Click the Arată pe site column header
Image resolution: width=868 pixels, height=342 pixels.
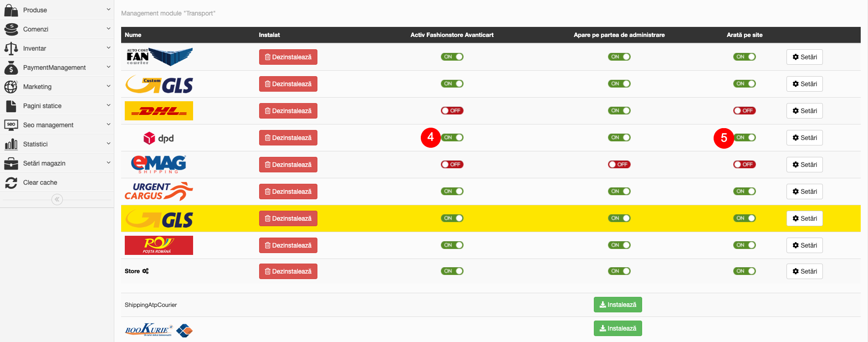[745, 35]
